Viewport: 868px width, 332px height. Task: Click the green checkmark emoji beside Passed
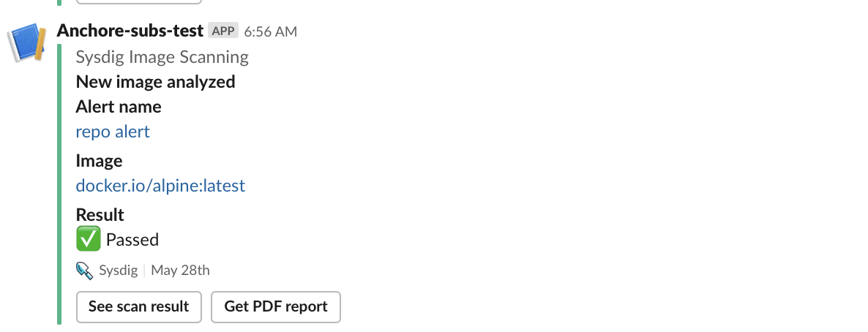(x=88, y=239)
